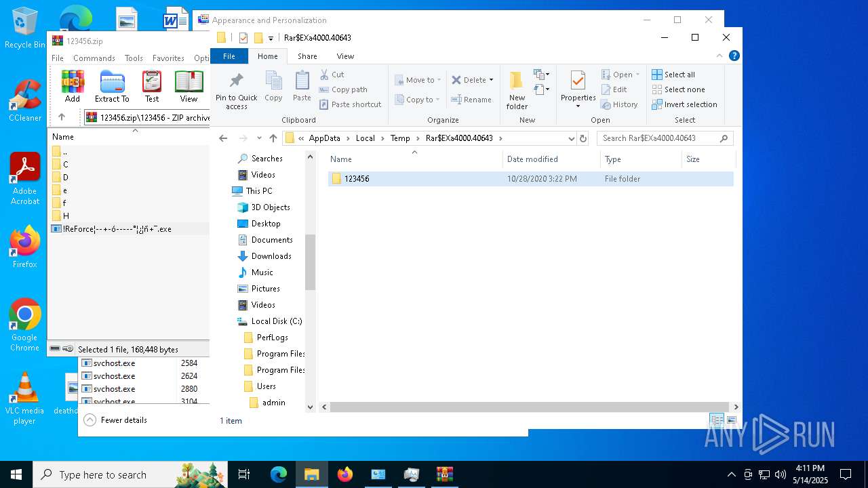Click Local in address breadcrumb
The image size is (868, 488).
[x=365, y=138]
